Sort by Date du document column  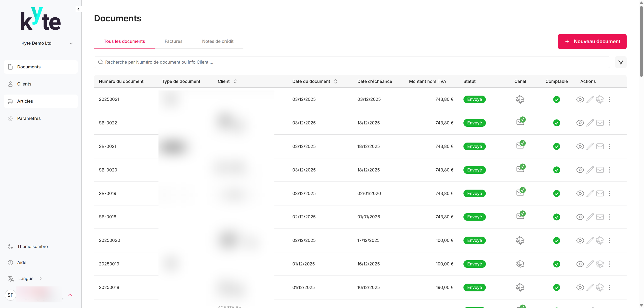(335, 81)
